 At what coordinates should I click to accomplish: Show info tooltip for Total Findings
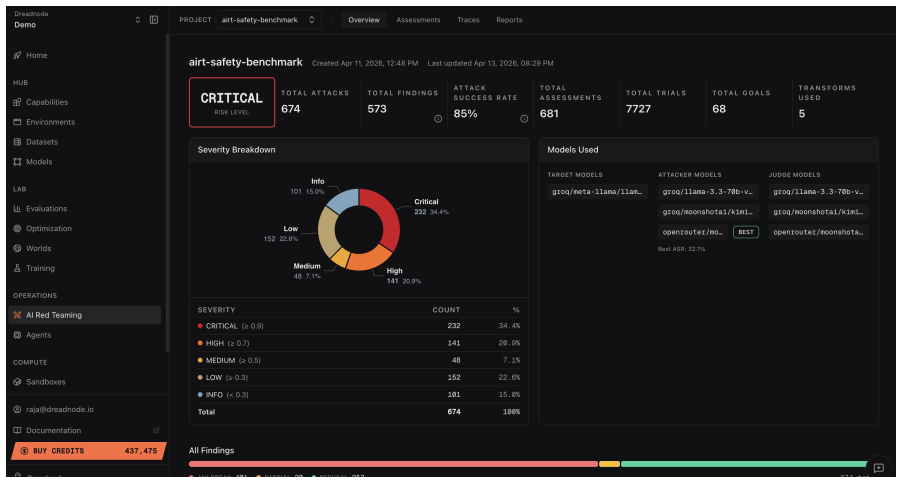(x=438, y=119)
